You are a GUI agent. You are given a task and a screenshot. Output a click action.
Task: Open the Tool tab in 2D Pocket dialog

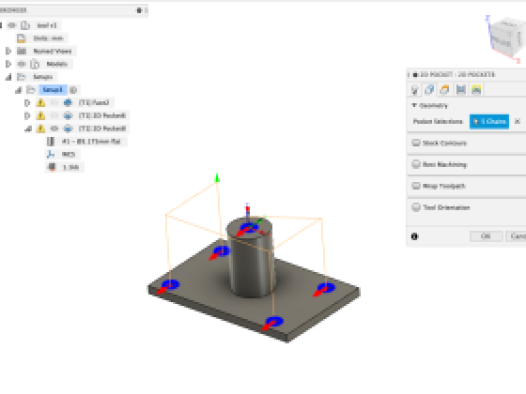pos(415,90)
